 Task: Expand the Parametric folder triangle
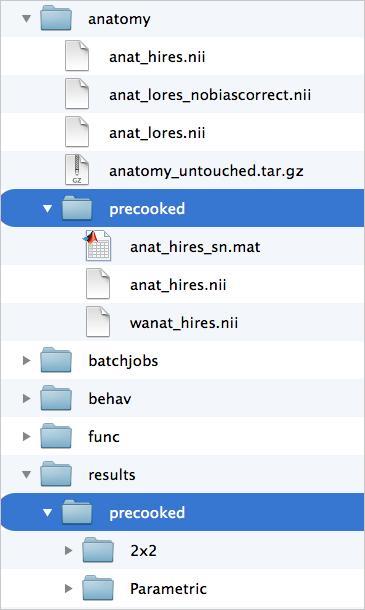pyautogui.click(x=68, y=588)
